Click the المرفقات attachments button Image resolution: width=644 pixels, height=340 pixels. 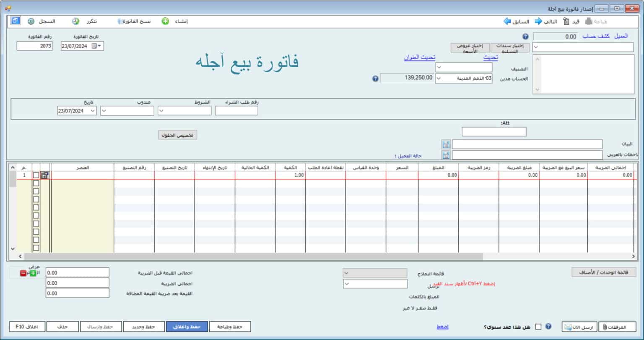point(617,327)
